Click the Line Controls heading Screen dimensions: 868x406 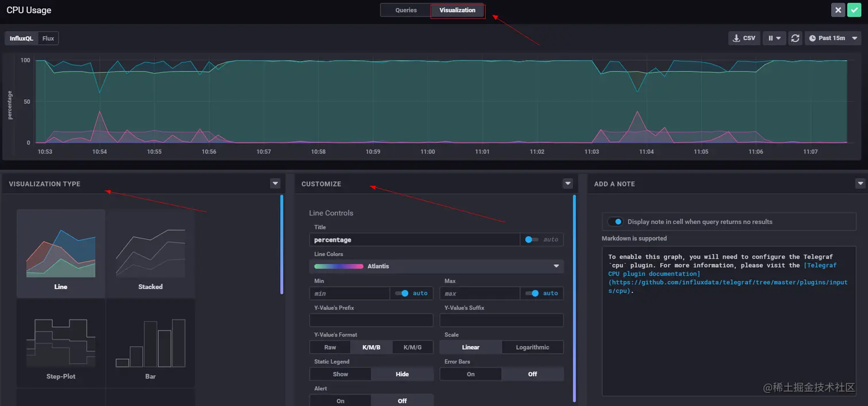pos(331,213)
